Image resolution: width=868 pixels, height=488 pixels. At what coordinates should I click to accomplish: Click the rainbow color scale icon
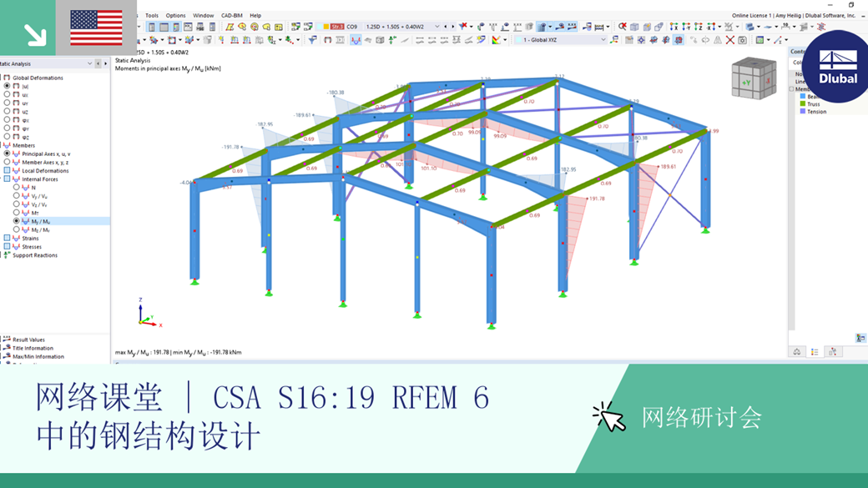coord(497,40)
